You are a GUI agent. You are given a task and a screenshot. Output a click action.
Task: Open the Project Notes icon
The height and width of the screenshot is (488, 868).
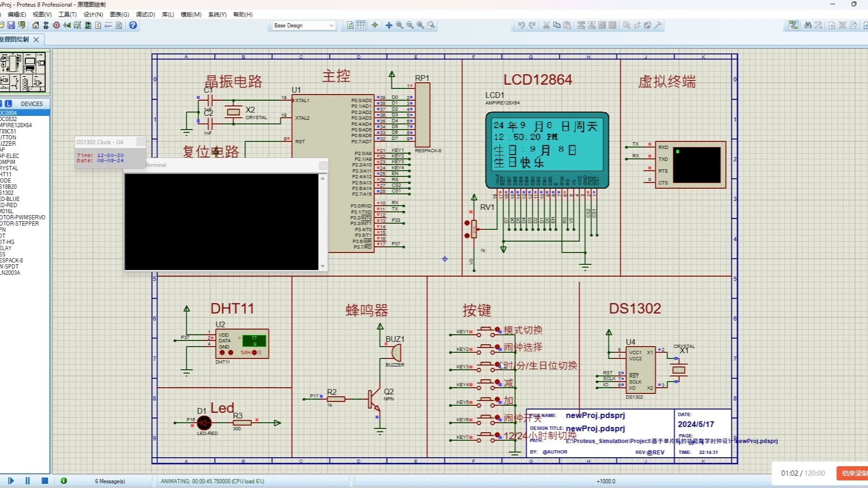point(119,25)
